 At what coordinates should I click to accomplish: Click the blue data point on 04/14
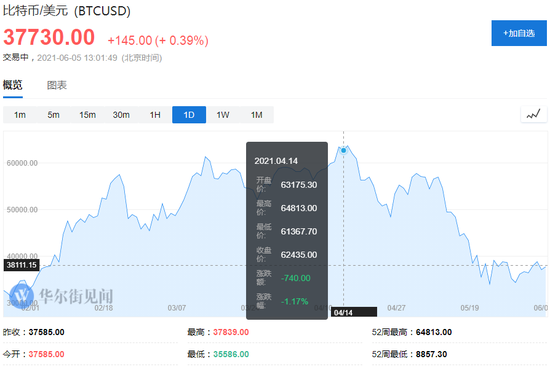pyautogui.click(x=343, y=151)
